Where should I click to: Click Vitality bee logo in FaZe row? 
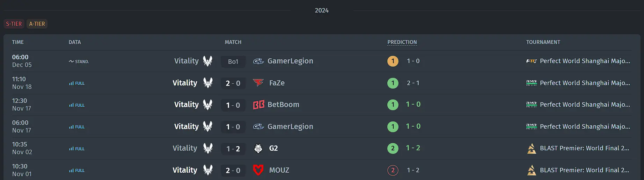coord(208,83)
